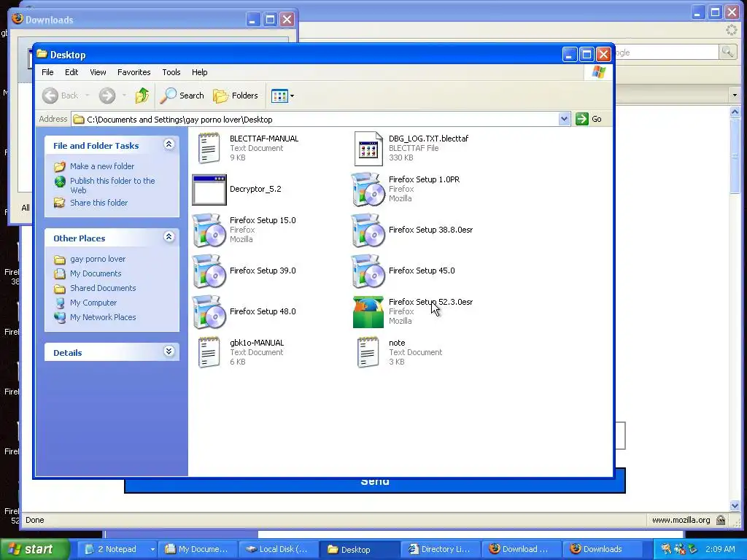
Task: Select the Firefox Setup 45.0 installer icon
Action: pyautogui.click(x=368, y=271)
